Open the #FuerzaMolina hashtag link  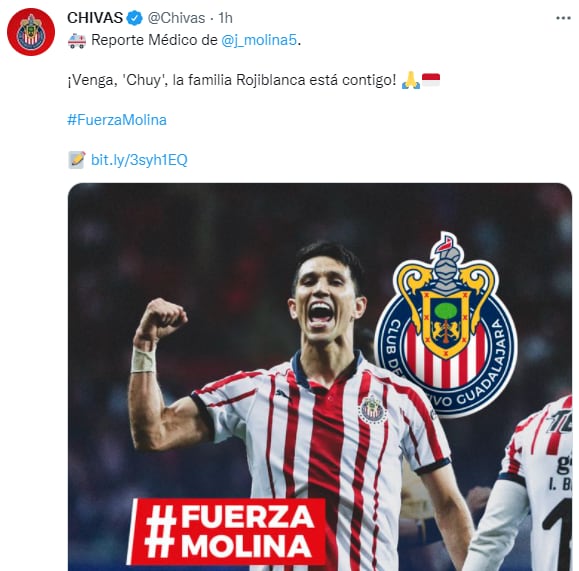[x=117, y=120]
